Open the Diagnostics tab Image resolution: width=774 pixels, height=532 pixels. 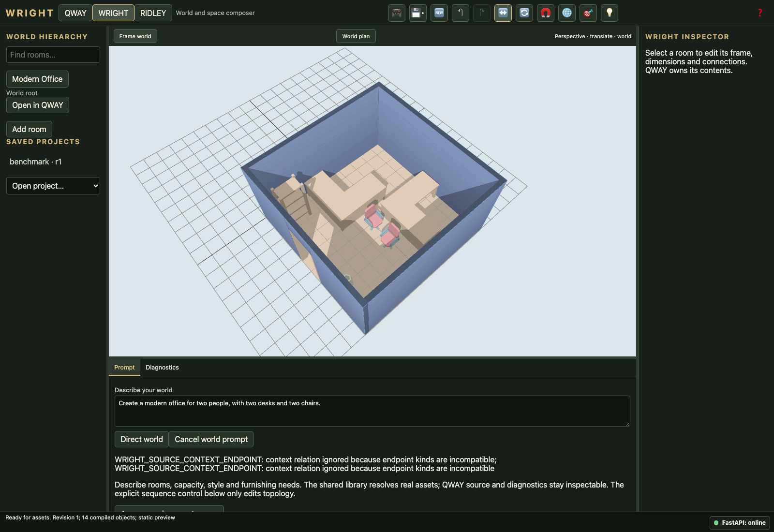click(x=162, y=368)
